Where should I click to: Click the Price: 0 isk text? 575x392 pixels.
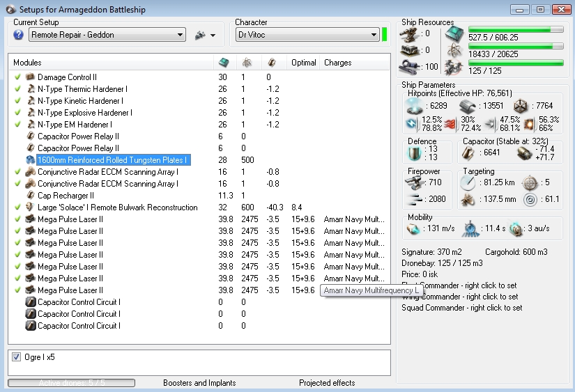point(420,274)
